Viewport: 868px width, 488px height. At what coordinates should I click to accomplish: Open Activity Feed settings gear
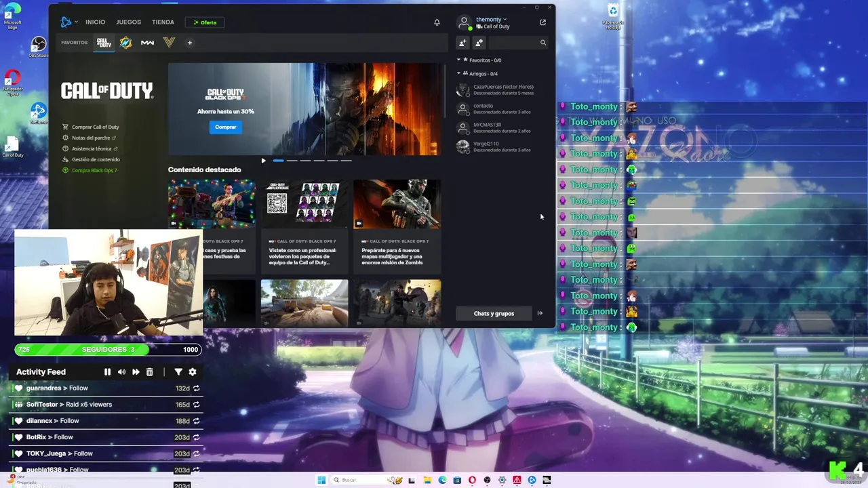click(x=193, y=372)
